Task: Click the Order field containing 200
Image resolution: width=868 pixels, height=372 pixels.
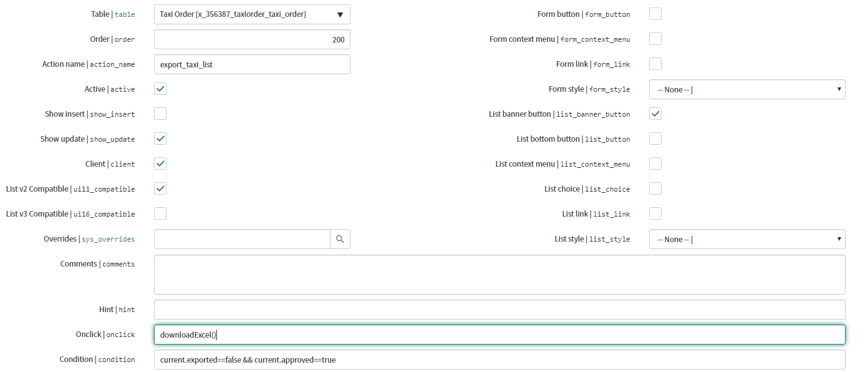Action: (252, 39)
